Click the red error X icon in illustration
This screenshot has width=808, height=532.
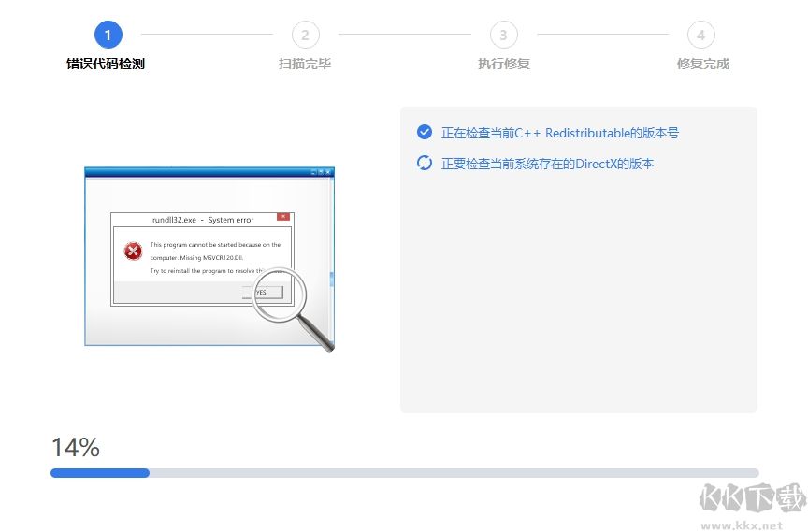click(x=133, y=251)
